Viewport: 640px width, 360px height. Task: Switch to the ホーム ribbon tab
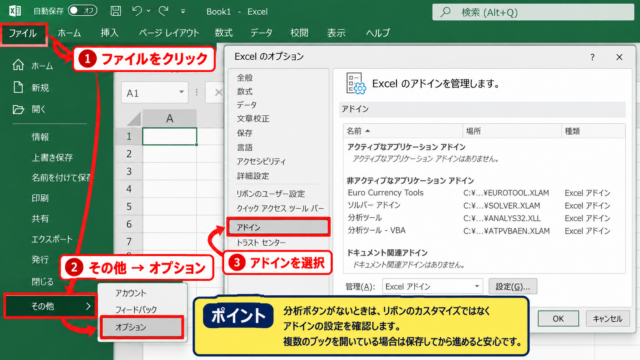coord(69,33)
